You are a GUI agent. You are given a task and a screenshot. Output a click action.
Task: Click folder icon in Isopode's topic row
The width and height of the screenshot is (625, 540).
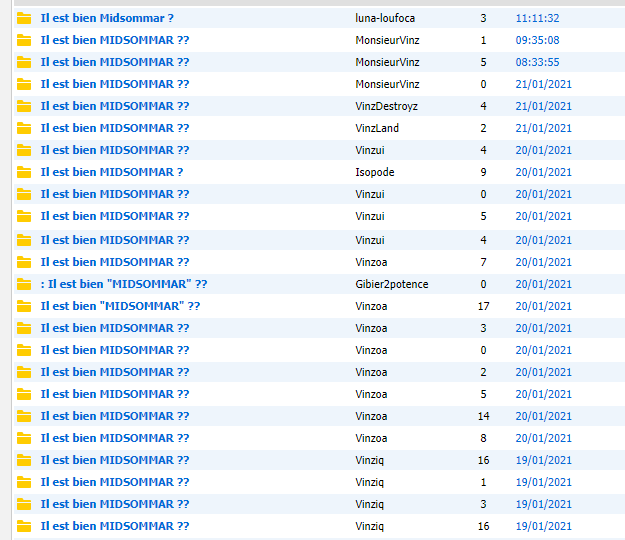[x=24, y=172]
